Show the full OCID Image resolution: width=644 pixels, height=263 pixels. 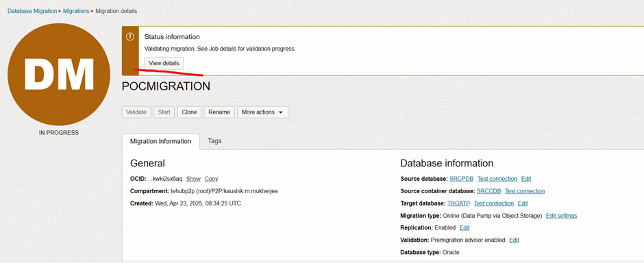pyautogui.click(x=193, y=179)
